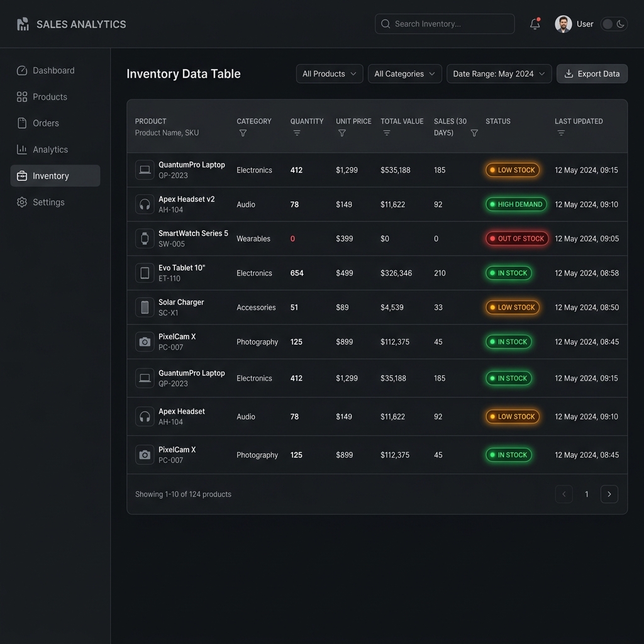Filter by the Sales (30 Days) funnel icon
Screen dimensions: 644x644
(x=474, y=133)
